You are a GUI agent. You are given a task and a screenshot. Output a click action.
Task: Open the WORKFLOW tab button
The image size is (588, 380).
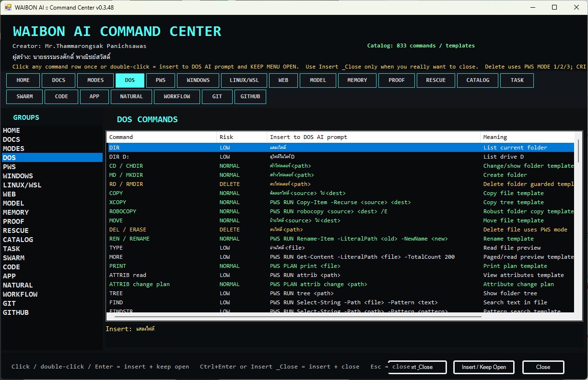pos(177,97)
